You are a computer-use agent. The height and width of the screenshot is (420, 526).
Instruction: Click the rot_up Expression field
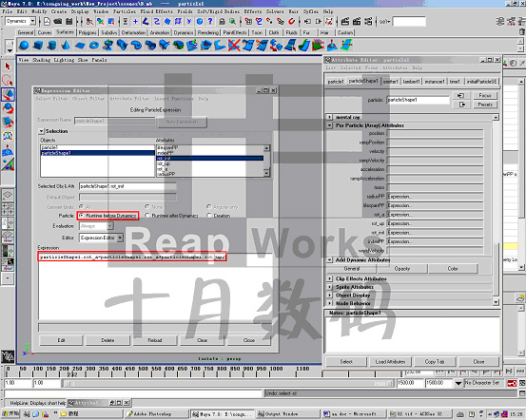435,223
